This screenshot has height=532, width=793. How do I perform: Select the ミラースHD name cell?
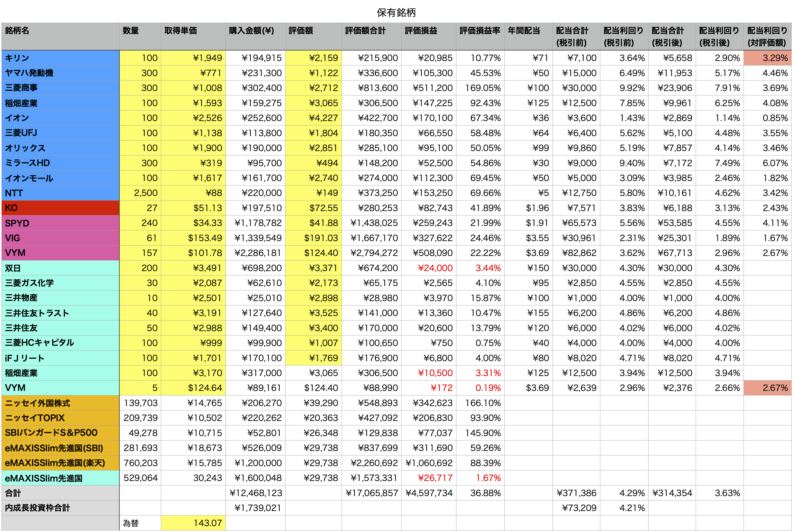click(x=60, y=163)
